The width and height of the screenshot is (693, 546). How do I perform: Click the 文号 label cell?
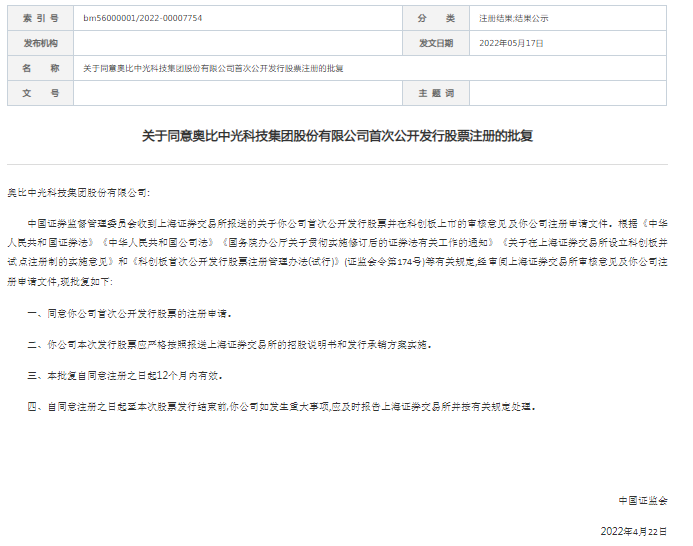click(41, 93)
